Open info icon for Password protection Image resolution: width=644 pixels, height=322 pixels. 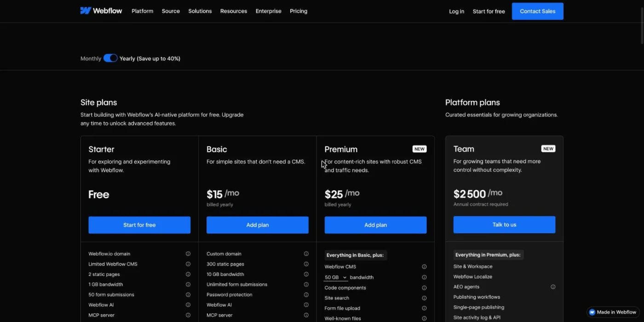coord(306,295)
